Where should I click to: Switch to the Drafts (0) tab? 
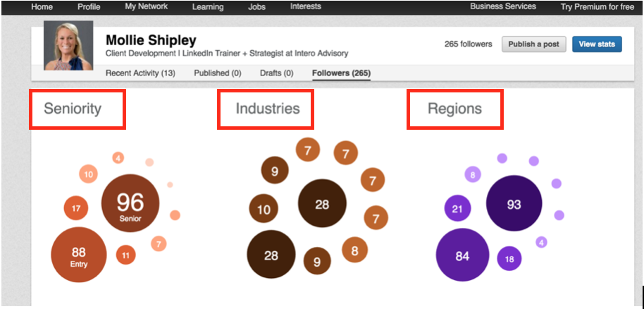pos(277,73)
